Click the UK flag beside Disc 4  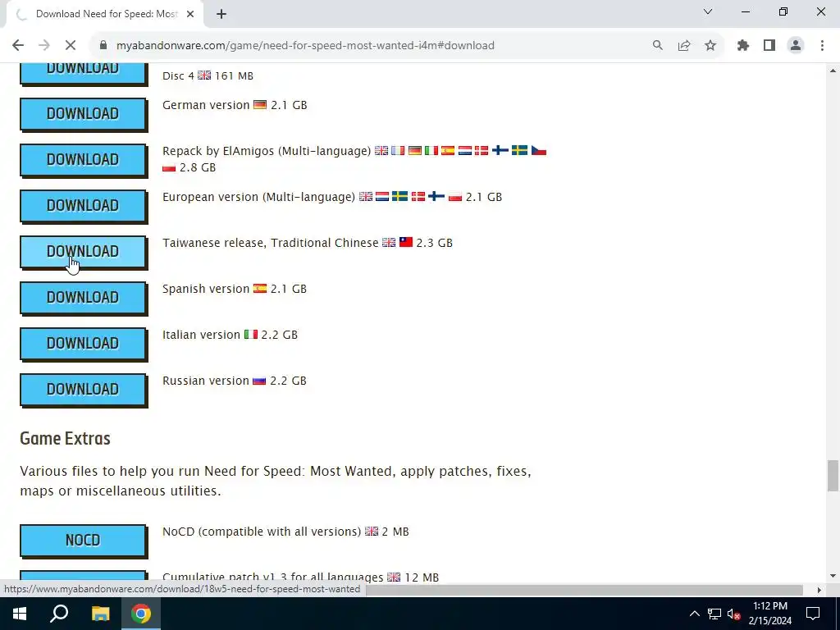(204, 75)
